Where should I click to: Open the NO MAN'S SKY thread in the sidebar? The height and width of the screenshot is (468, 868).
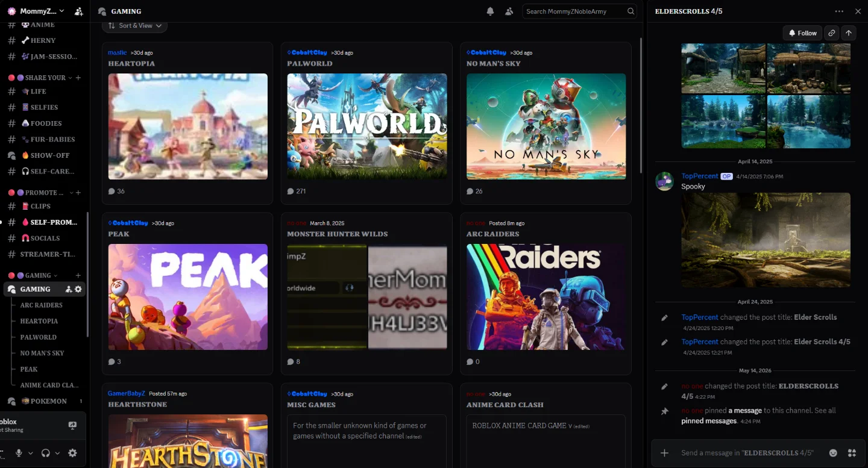click(42, 354)
